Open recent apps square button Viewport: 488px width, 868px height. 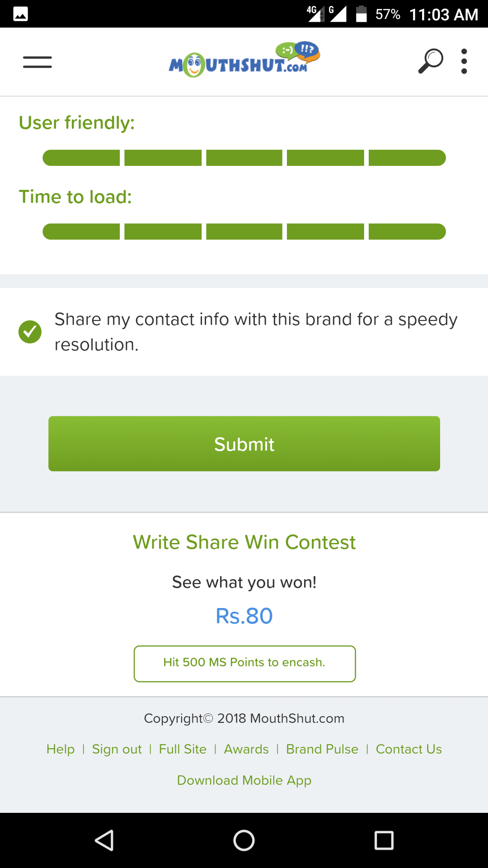(384, 840)
